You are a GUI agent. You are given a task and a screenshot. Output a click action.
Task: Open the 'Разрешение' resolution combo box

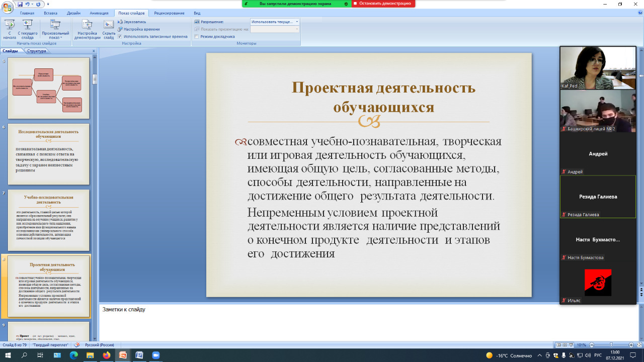275,22
